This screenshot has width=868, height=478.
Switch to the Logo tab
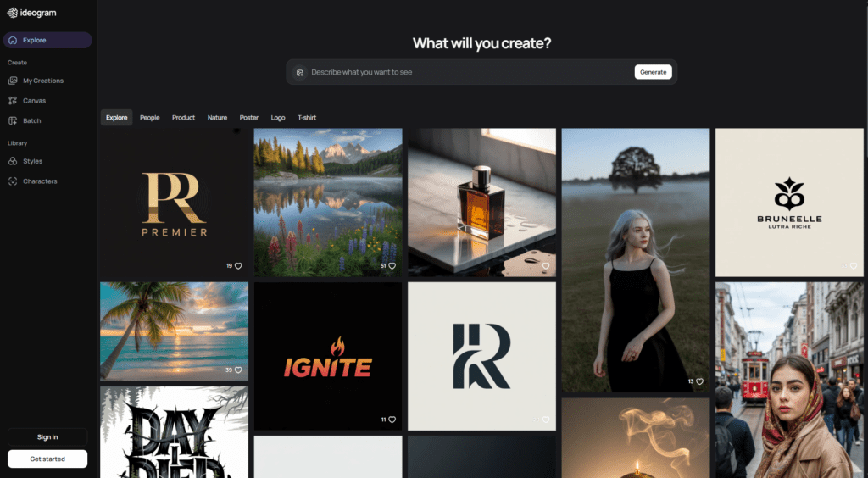278,118
